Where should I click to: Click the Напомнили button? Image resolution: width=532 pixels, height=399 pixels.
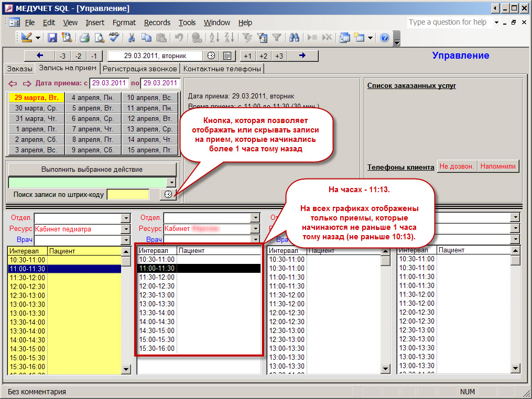point(498,166)
